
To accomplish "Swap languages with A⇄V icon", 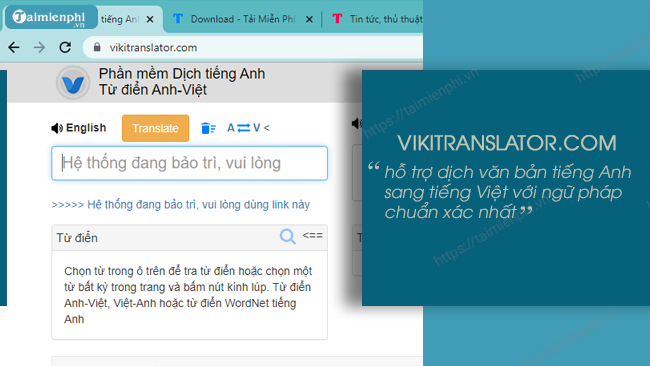I will (x=244, y=128).
